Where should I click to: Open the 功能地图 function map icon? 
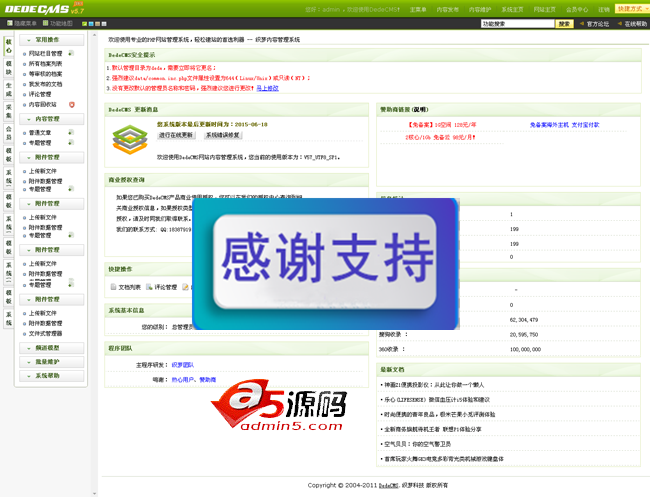[x=46, y=23]
